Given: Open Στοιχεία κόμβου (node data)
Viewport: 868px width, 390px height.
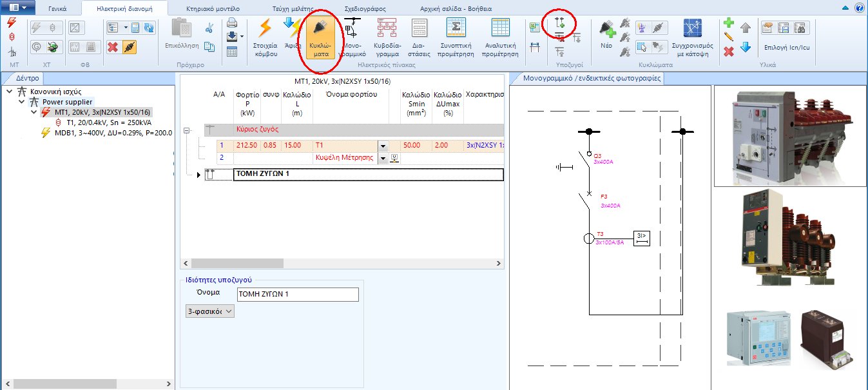Looking at the screenshot, I should [265, 35].
